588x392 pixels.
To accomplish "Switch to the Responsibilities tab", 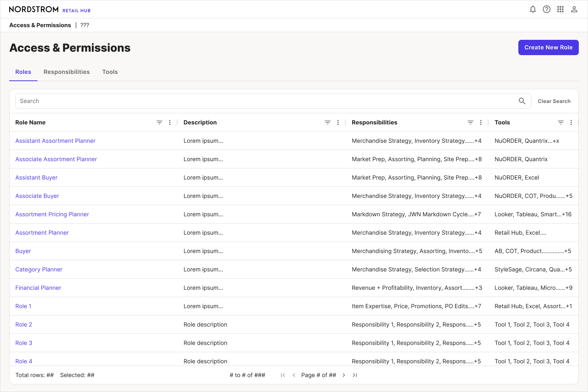I will click(67, 72).
